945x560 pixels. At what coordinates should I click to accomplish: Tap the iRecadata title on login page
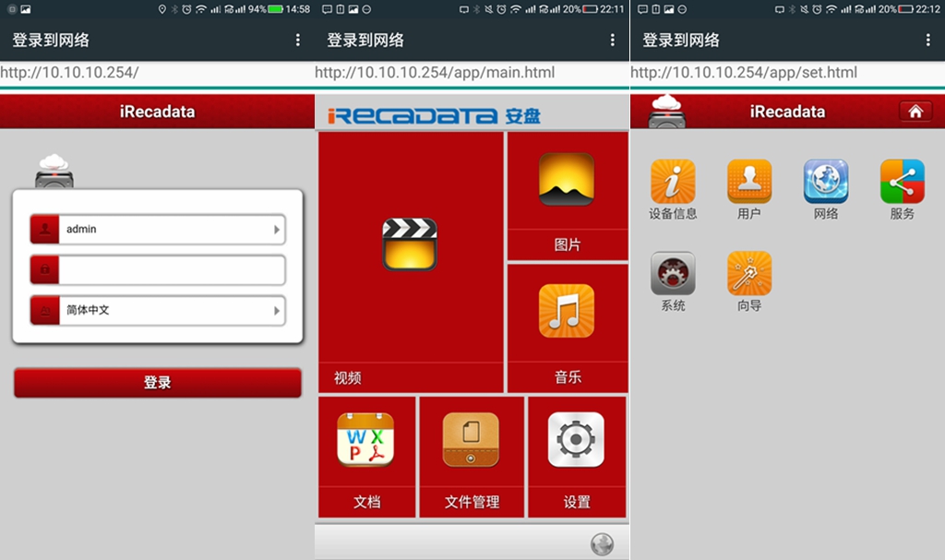[x=157, y=112]
